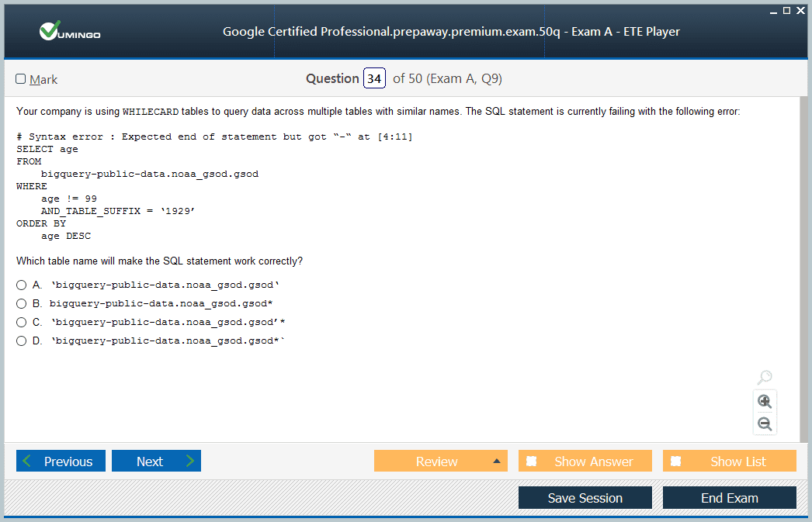Click the icon on Show Answer button
Image resolution: width=812 pixels, height=522 pixels.
coord(531,461)
